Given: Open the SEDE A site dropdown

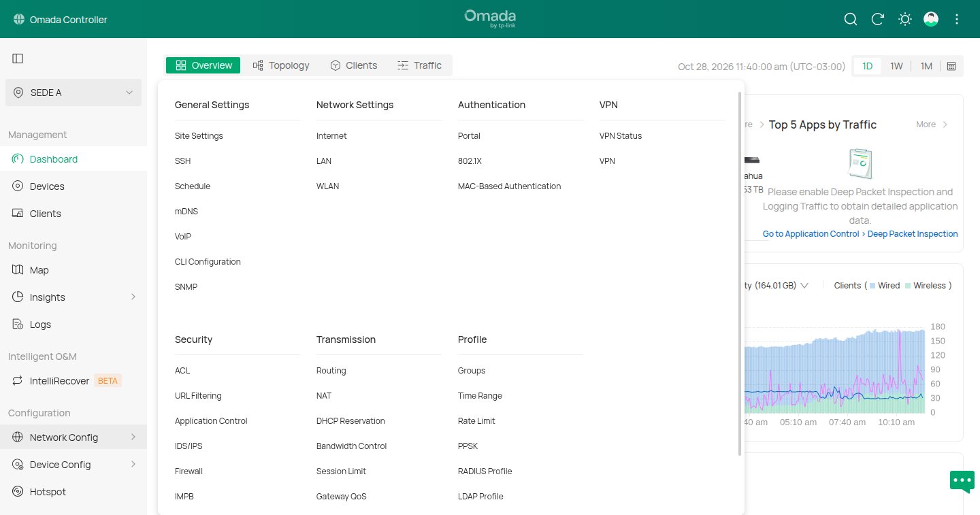Looking at the screenshot, I should 73,93.
